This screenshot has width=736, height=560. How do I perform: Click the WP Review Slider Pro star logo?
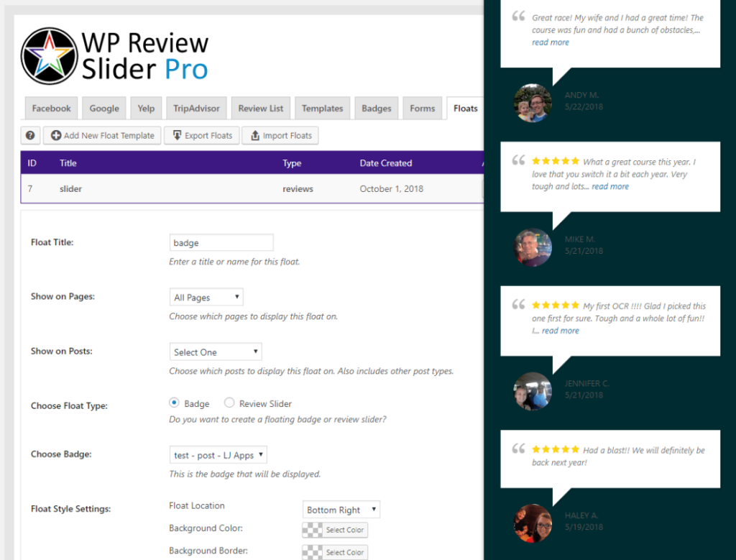click(x=50, y=56)
